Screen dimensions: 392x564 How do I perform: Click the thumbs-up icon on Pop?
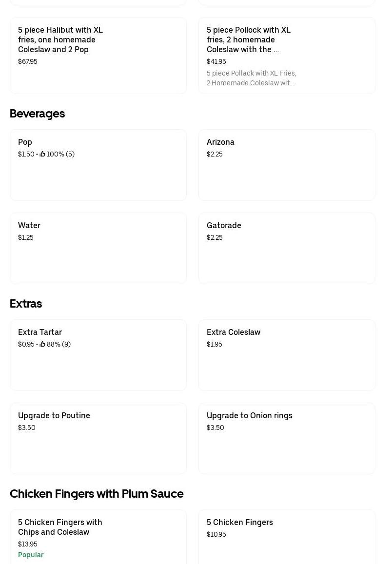(42, 154)
